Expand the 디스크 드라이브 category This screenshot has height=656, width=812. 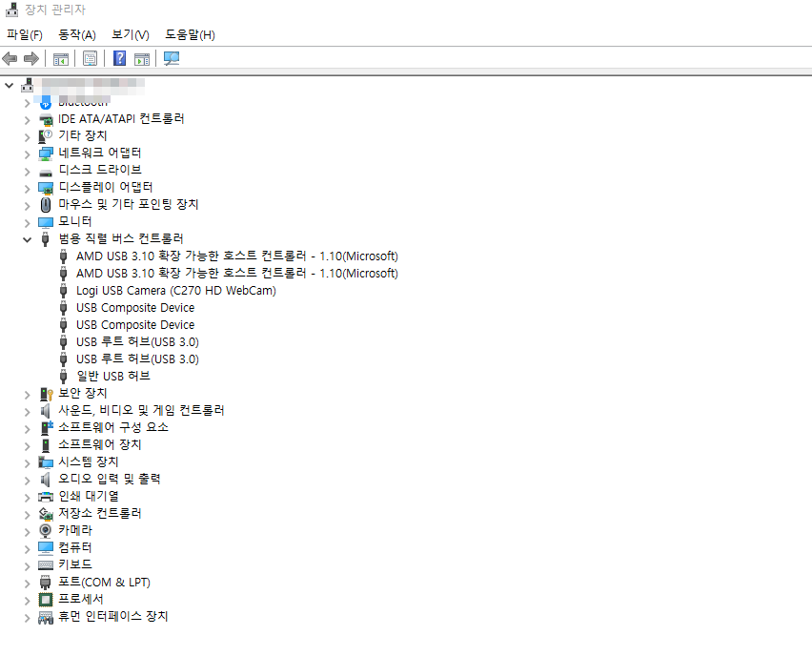27,170
